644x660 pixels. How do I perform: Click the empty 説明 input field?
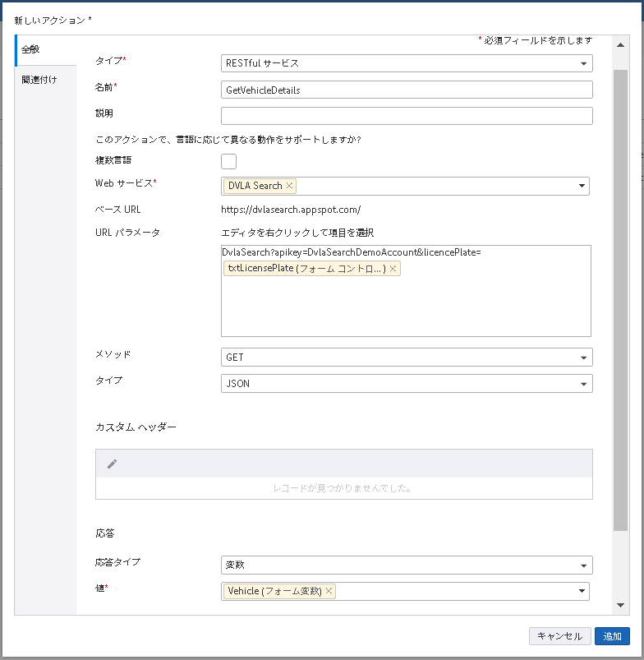coord(407,116)
